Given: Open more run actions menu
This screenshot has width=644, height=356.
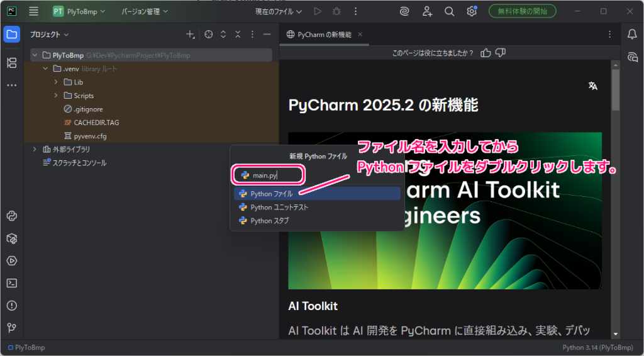Looking at the screenshot, I should (356, 11).
